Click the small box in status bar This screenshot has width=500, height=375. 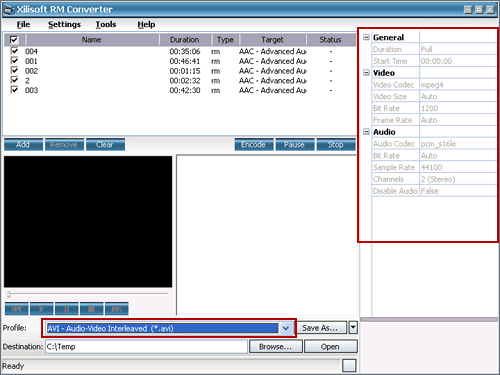(349, 365)
